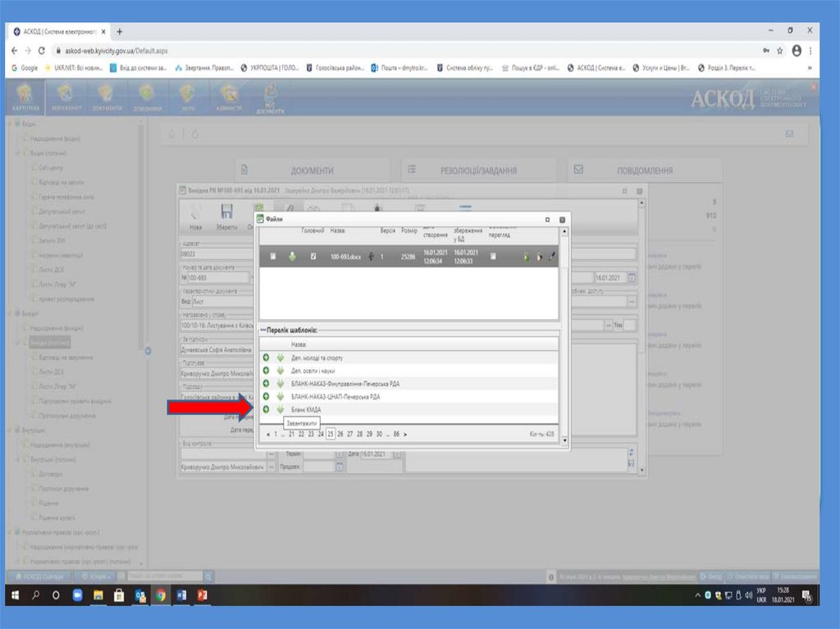Click the card window vertical scrollbar down arrow
The image size is (840, 629).
pos(641,471)
